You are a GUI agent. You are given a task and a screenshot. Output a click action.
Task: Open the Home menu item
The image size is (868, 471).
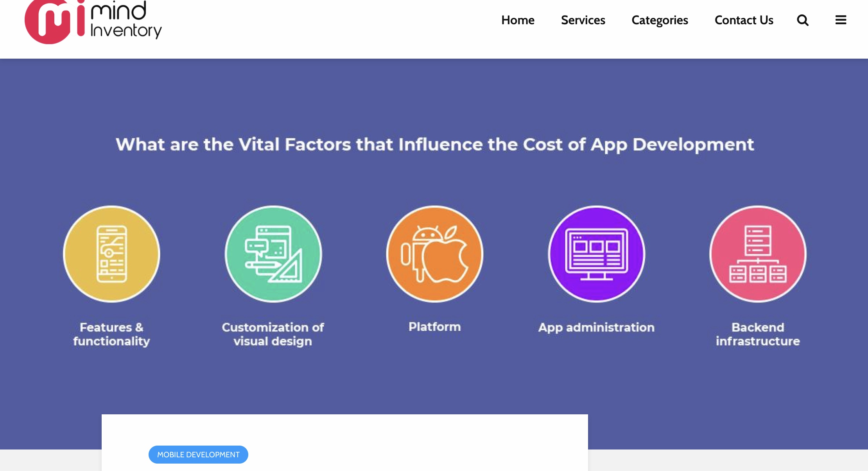click(518, 20)
